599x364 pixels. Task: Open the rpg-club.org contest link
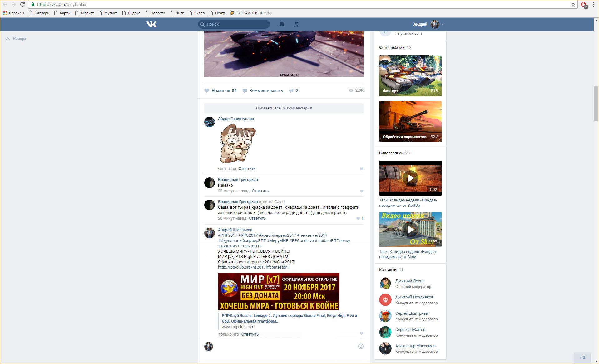click(253, 267)
